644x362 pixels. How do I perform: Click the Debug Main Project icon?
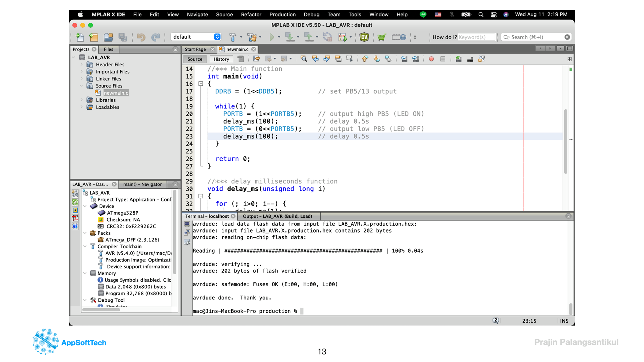343,37
